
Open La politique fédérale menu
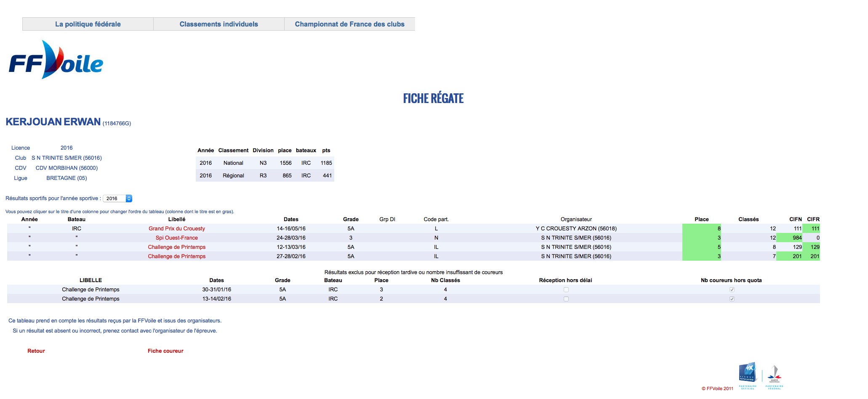point(88,24)
